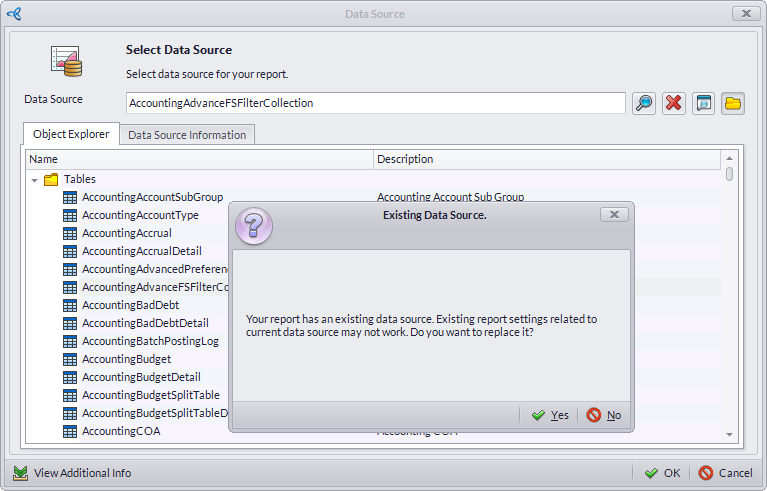
Task: Confirm replacement with the Yes button
Action: pyautogui.click(x=550, y=415)
